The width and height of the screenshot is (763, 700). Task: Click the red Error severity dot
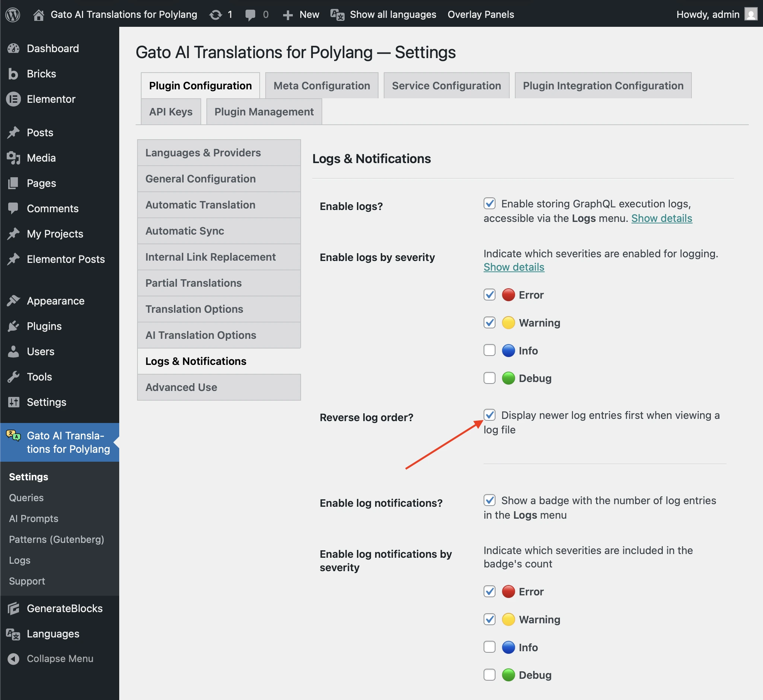coord(508,295)
